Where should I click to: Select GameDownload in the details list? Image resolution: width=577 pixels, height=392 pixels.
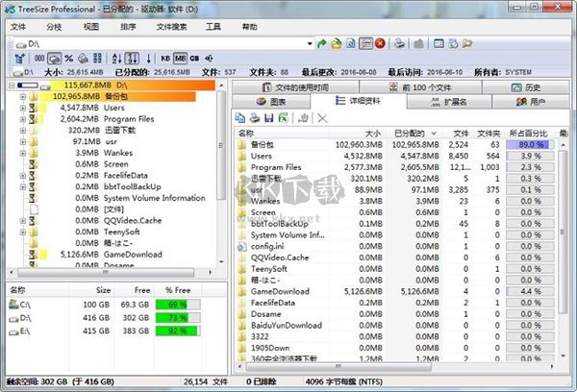280,292
